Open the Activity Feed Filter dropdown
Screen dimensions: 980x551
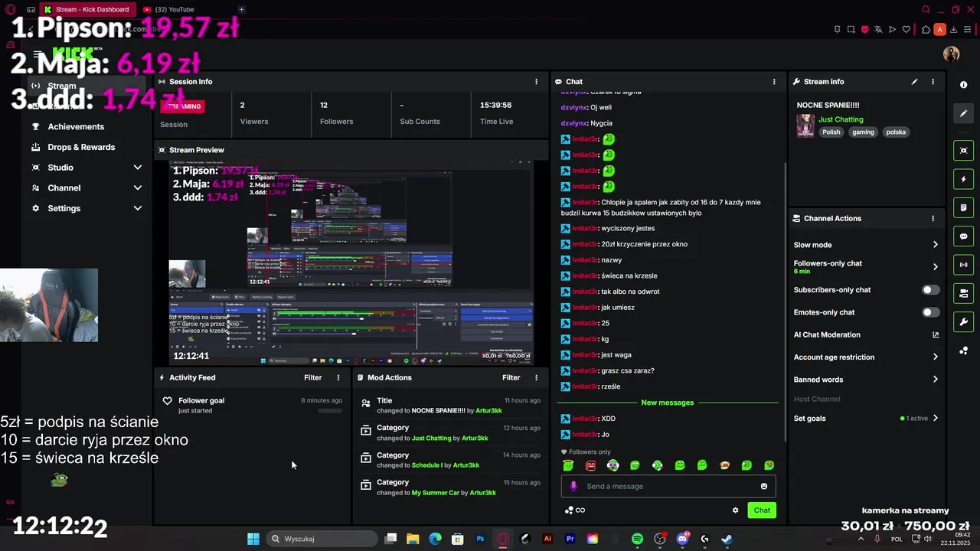pyautogui.click(x=312, y=377)
